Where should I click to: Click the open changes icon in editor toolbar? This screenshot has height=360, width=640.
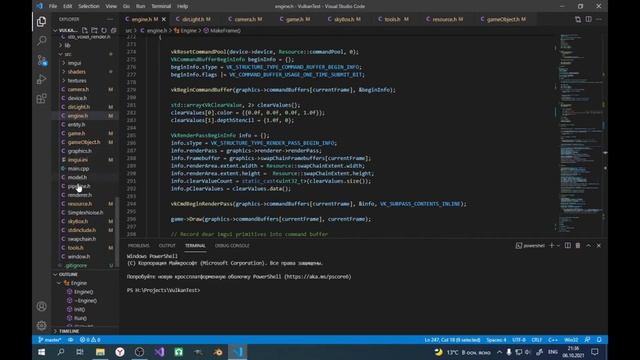(x=578, y=19)
